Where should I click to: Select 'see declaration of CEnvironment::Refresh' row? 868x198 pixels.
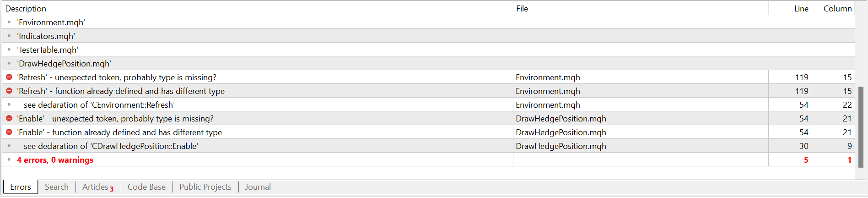click(99, 105)
